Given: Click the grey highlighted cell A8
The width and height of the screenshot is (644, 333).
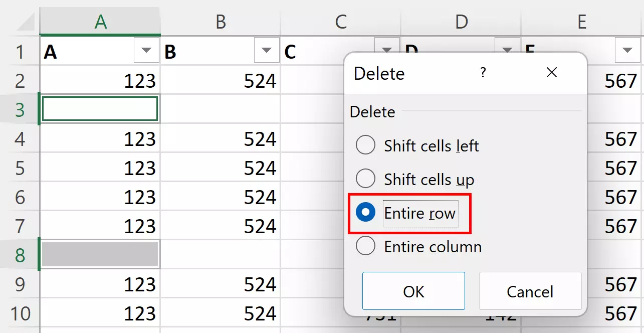Looking at the screenshot, I should pos(100,255).
